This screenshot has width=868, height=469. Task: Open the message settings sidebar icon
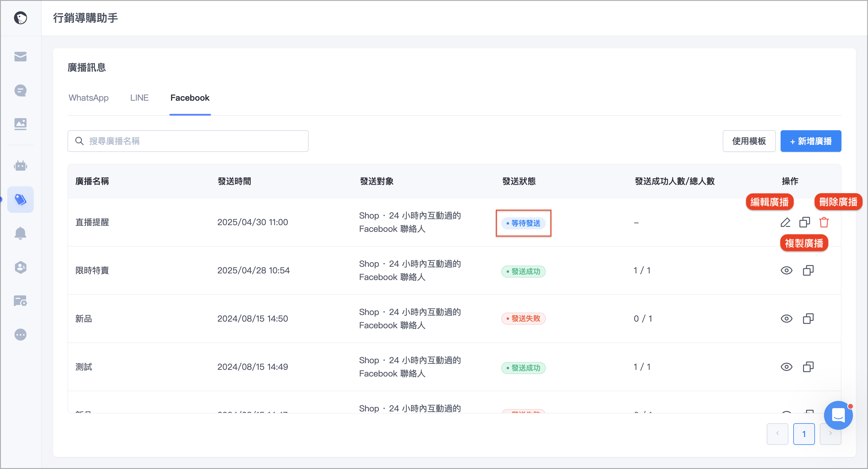(x=20, y=301)
